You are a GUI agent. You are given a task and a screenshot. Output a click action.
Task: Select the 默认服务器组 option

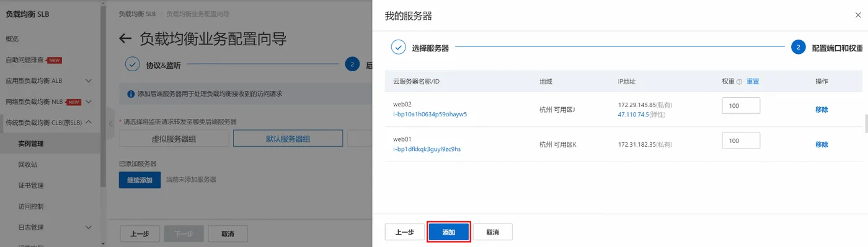tap(288, 139)
